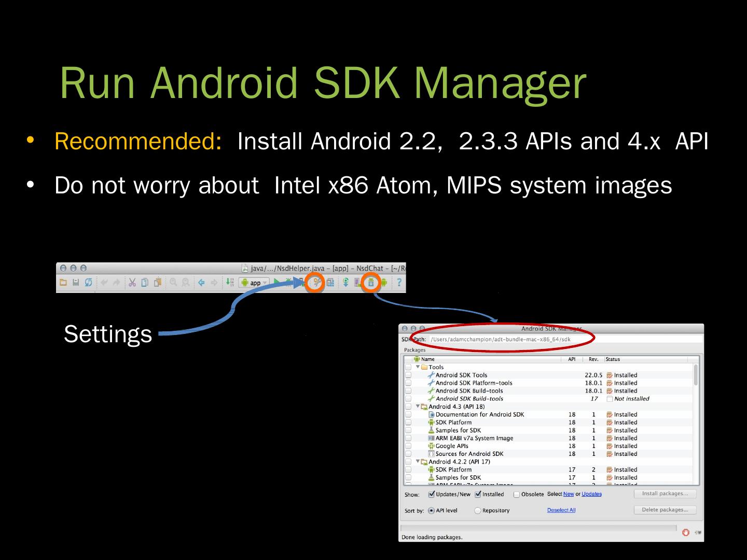Click the Copy icon in toolbar
Screen dimensions: 747x560
pyautogui.click(x=145, y=283)
